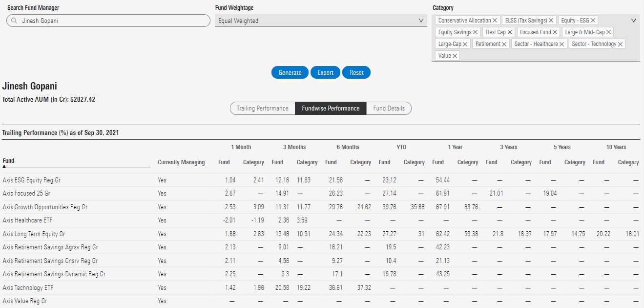Select the Axis Long Term Equity Gr row
The height and width of the screenshot is (308, 644).
coord(34,234)
